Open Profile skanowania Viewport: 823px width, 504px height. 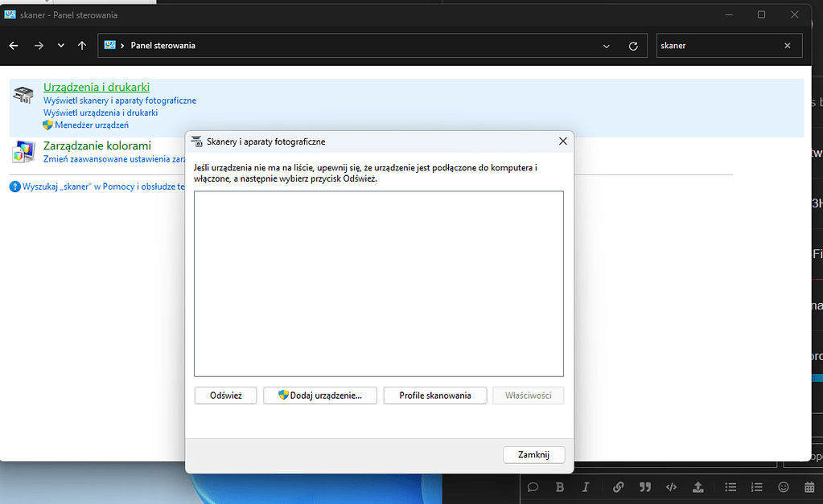pyautogui.click(x=435, y=395)
